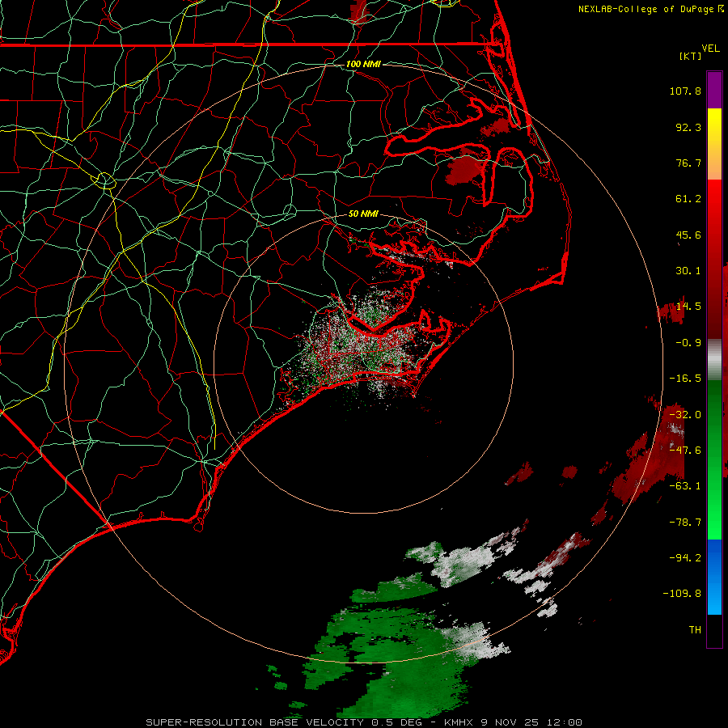Click the 100 NMI range ring label
Screen dimensions: 728x728
[x=363, y=64]
